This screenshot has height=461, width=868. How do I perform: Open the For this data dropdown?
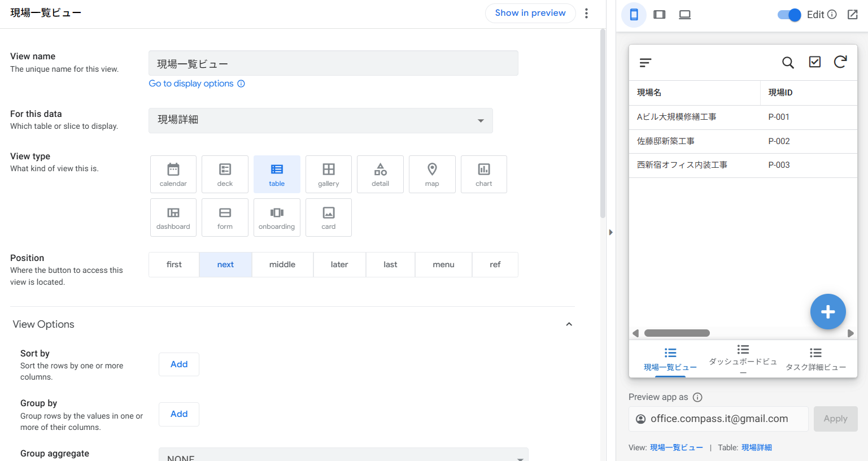tap(320, 120)
